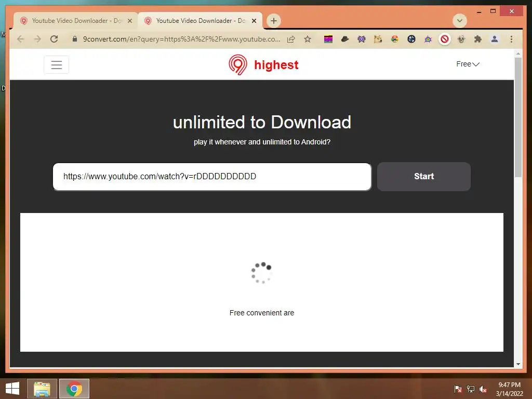Click Chrome icon in taskbar

pyautogui.click(x=74, y=389)
